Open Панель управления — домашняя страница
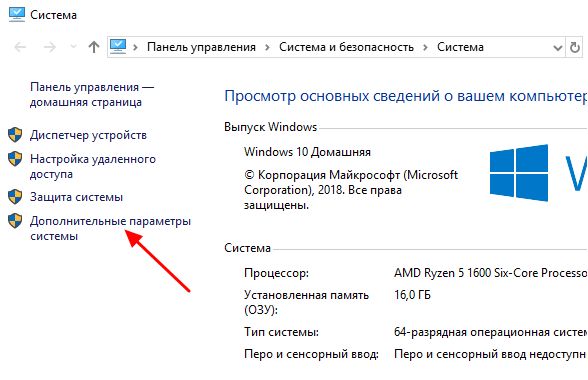Viewport: 588px width, 380px height. [92, 95]
